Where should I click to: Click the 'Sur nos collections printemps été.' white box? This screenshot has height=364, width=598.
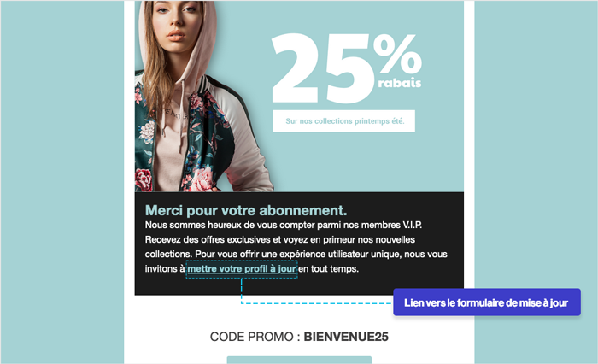tap(343, 121)
